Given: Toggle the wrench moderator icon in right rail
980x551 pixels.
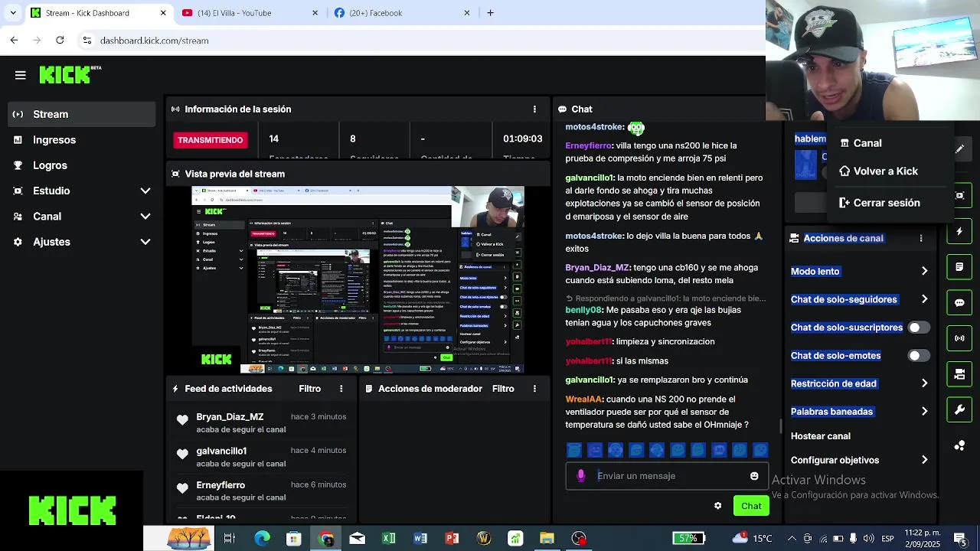Looking at the screenshot, I should [x=960, y=409].
